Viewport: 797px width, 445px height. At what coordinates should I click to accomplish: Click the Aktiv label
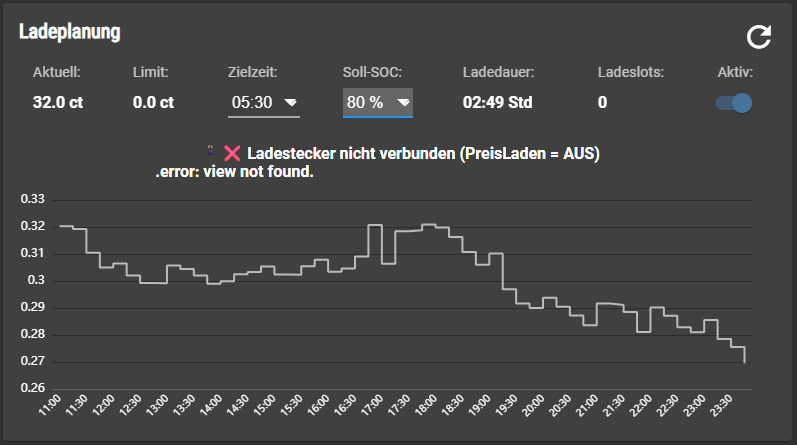[x=735, y=72]
